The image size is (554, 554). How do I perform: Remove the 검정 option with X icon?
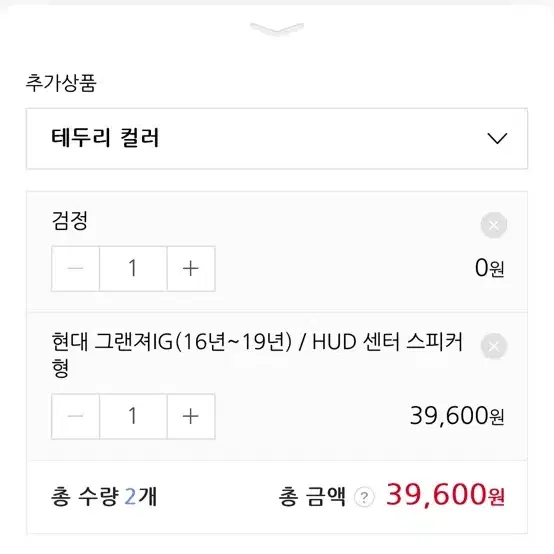[x=494, y=225]
